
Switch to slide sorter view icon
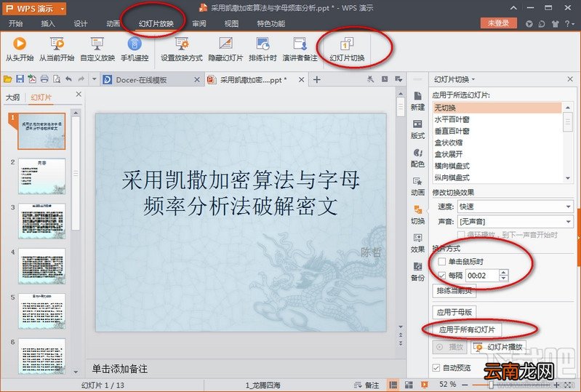coord(409,385)
